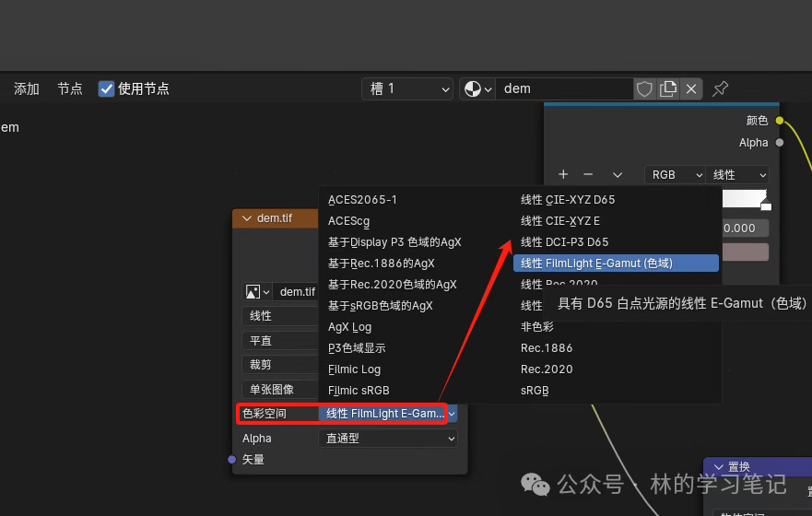
Task: Toggle fake user shield icon
Action: point(644,88)
